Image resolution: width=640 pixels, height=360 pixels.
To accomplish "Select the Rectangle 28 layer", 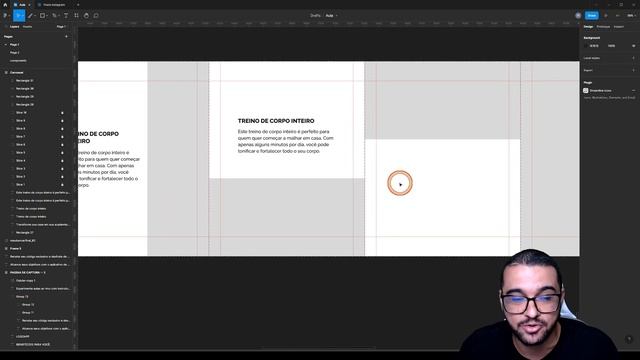I will [x=24, y=104].
